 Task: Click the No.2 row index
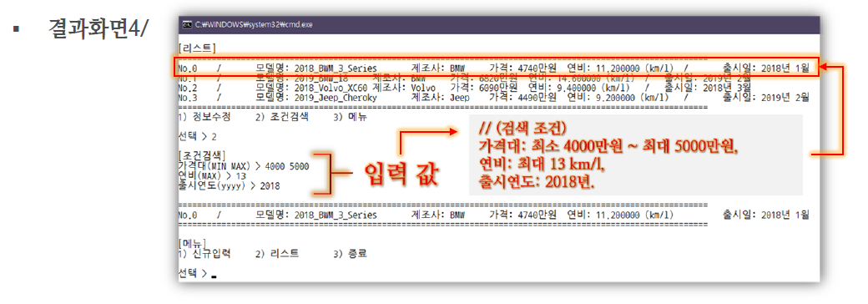(189, 88)
